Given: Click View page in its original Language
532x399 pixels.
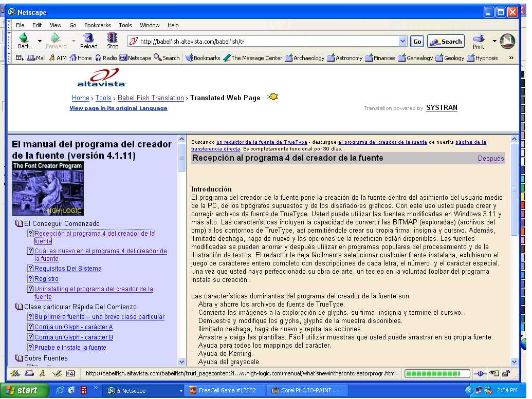Looking at the screenshot, I should pos(118,108).
